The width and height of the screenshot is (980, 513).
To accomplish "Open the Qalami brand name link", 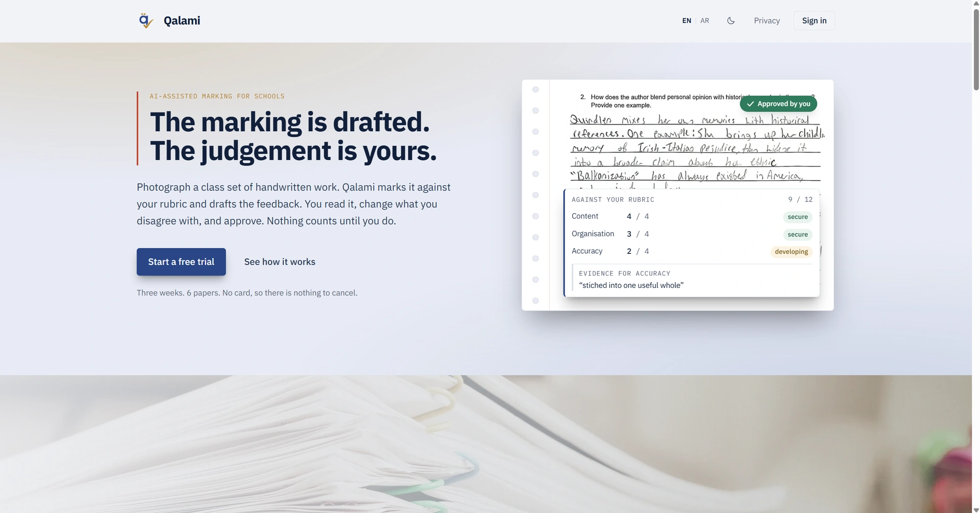I will tap(182, 20).
